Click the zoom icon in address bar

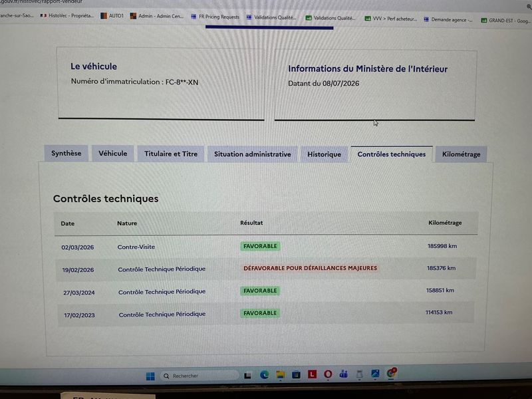[x=529, y=7]
